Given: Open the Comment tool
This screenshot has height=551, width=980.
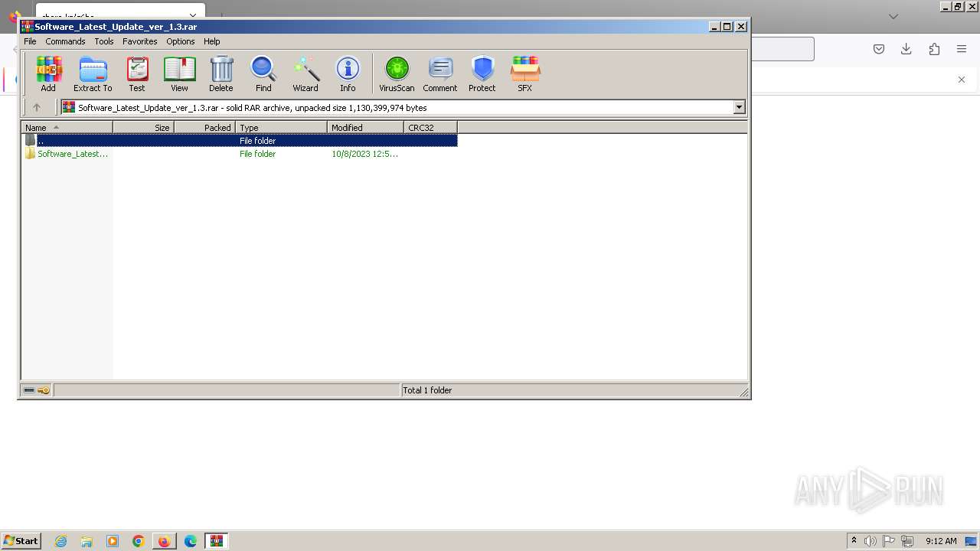Looking at the screenshot, I should click(440, 74).
